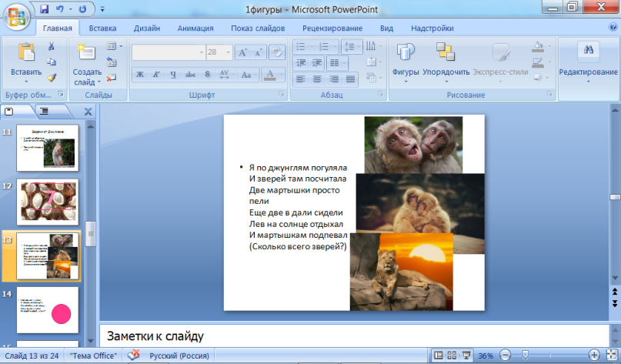Switch to the Вставка tab
Image resolution: width=621 pixels, height=364 pixels.
[x=102, y=28]
